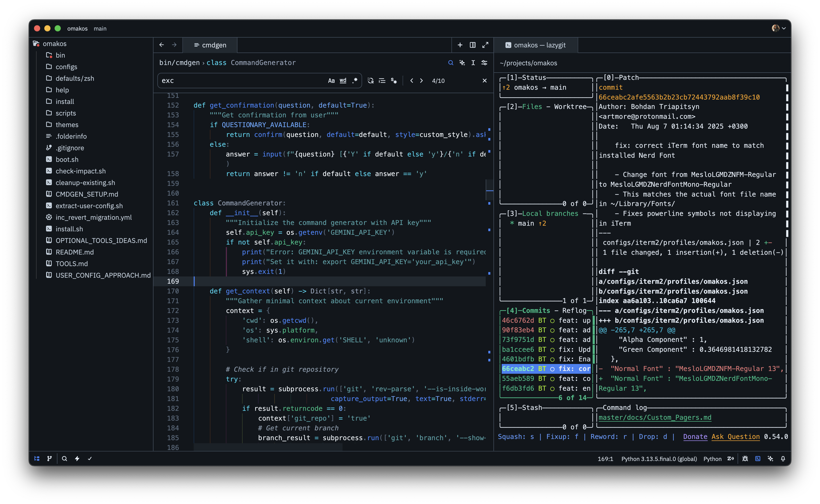
Task: Toggle whole word wd search option
Action: pyautogui.click(x=343, y=81)
